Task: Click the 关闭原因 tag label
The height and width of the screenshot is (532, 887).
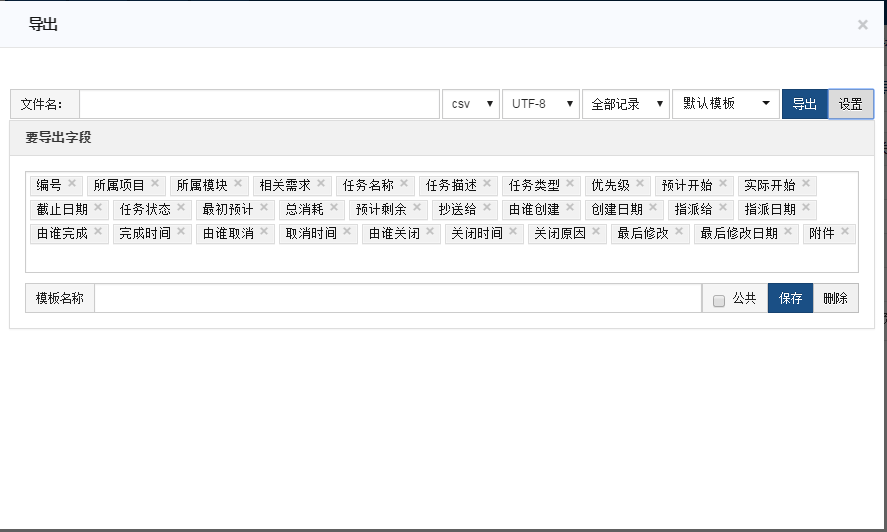Action: [x=560, y=233]
